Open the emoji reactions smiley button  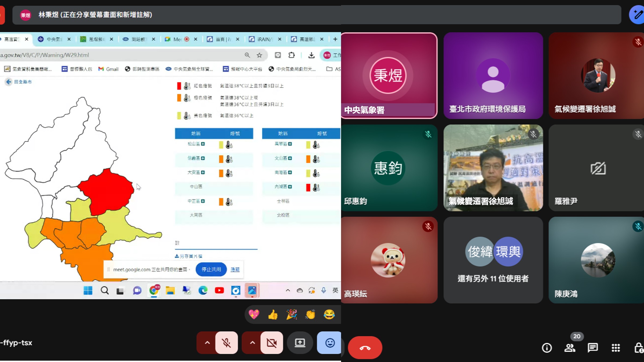coord(330,343)
